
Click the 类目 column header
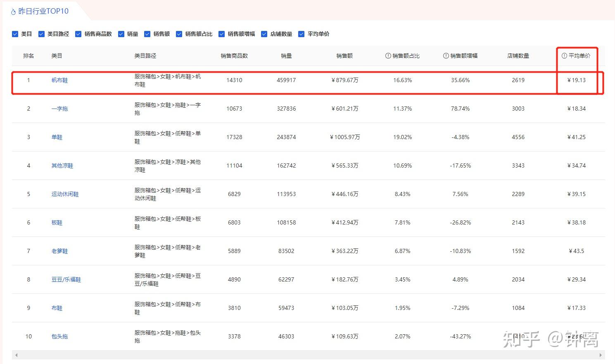point(57,56)
